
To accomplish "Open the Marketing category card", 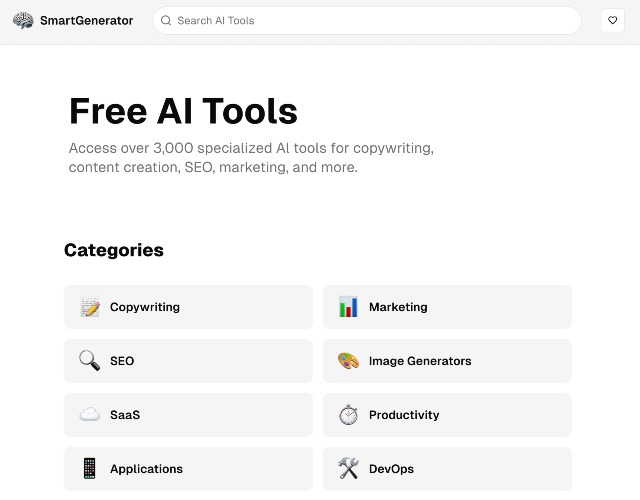I will pyautogui.click(x=447, y=307).
